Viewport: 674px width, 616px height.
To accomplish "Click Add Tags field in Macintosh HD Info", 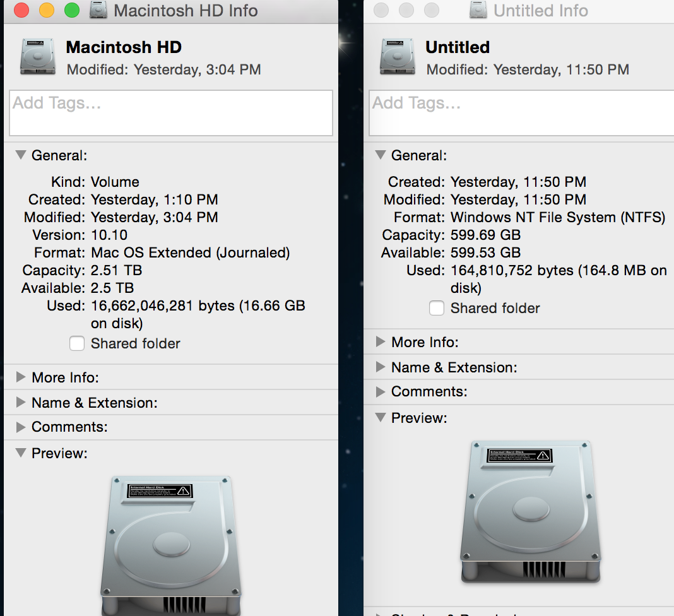I will (x=171, y=113).
